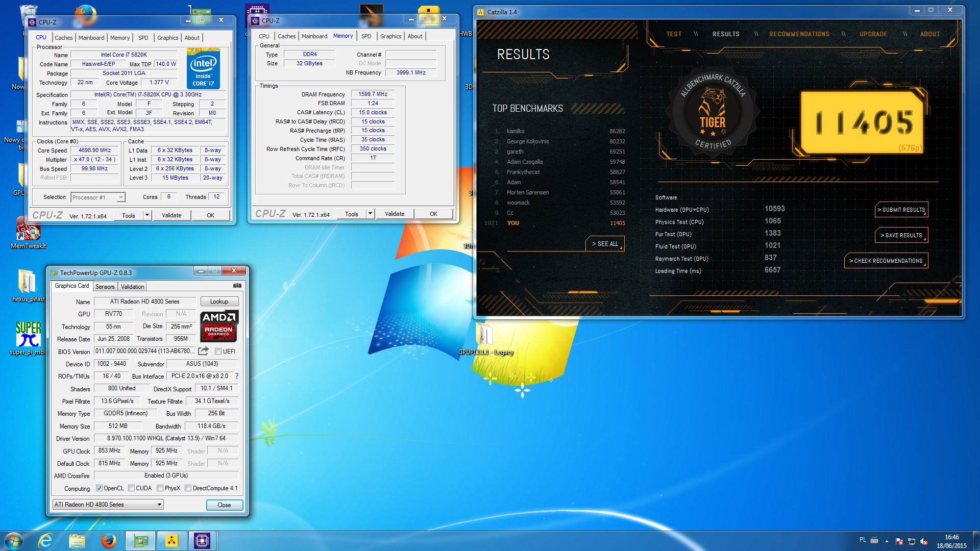
Task: Click the BIOS version share/export icon
Action: tap(203, 351)
